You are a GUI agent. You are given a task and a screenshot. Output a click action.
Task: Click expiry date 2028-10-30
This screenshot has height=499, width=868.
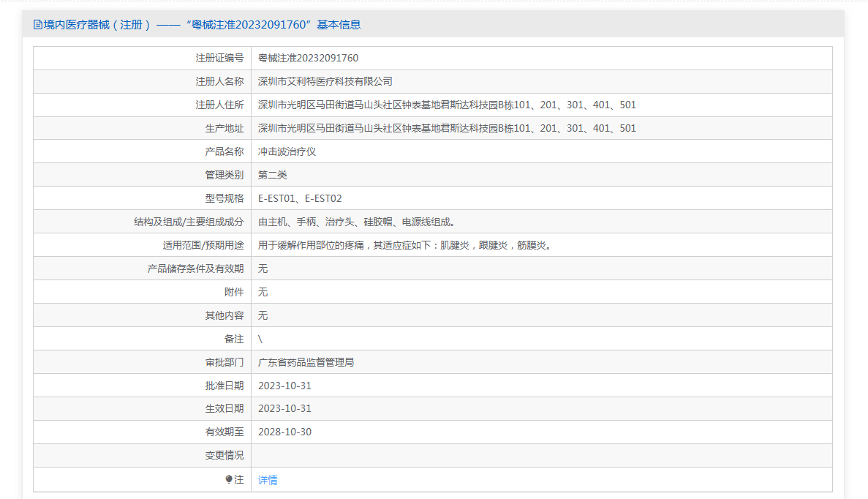tap(284, 432)
